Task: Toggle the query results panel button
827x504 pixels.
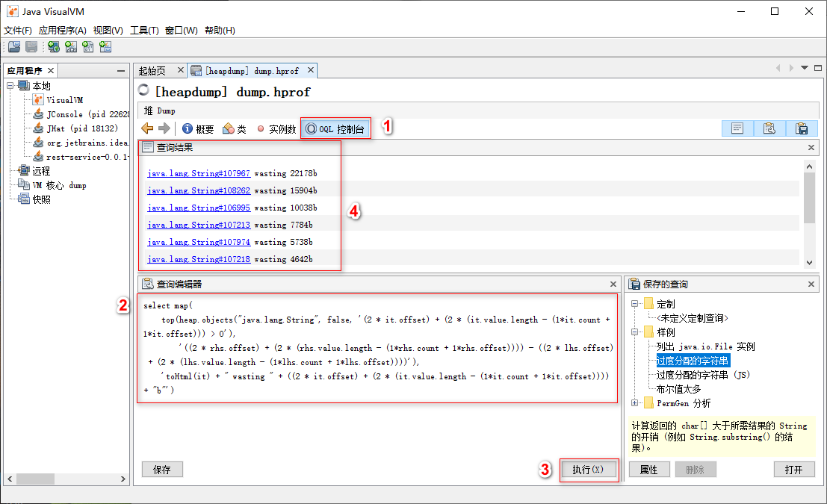Action: 737,128
